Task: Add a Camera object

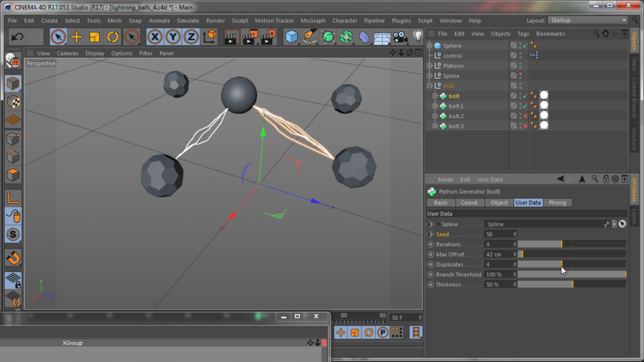Action: pos(400,37)
